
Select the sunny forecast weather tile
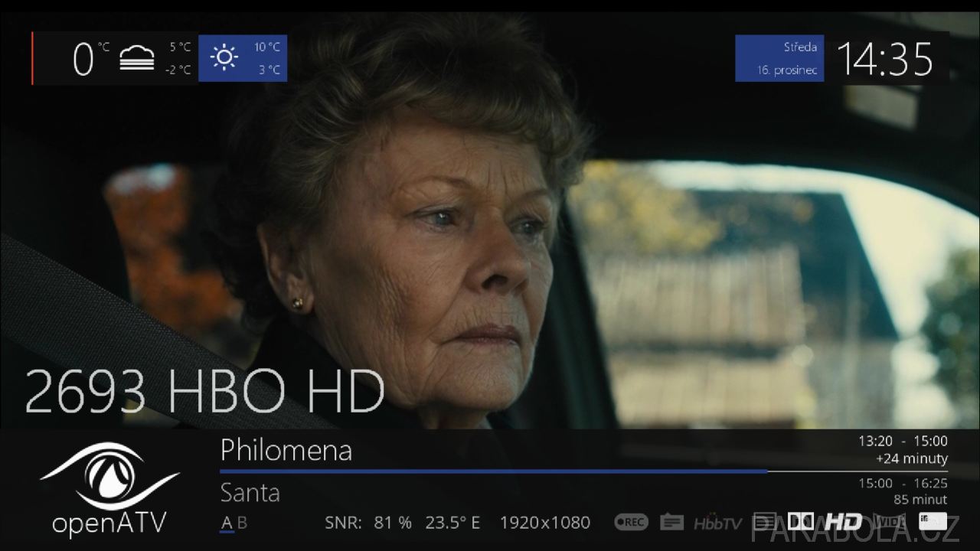243,58
